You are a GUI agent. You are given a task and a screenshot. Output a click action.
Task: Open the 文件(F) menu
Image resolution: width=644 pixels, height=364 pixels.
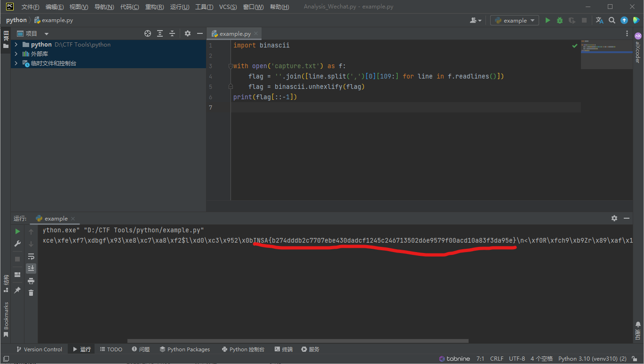click(31, 7)
